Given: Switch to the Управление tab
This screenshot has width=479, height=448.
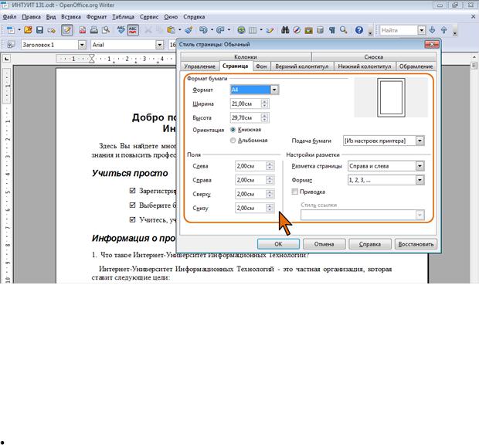Looking at the screenshot, I should pyautogui.click(x=199, y=66).
